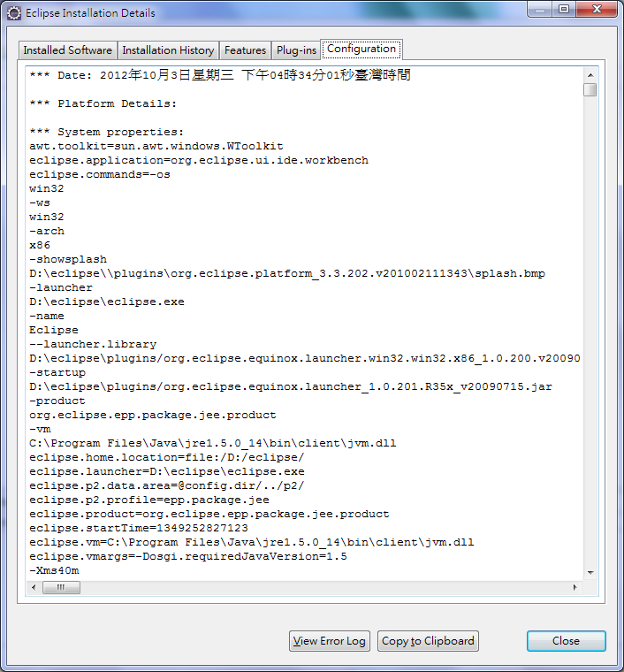Image resolution: width=624 pixels, height=672 pixels.
Task: Go to the Plug-ins tab
Action: click(x=296, y=50)
